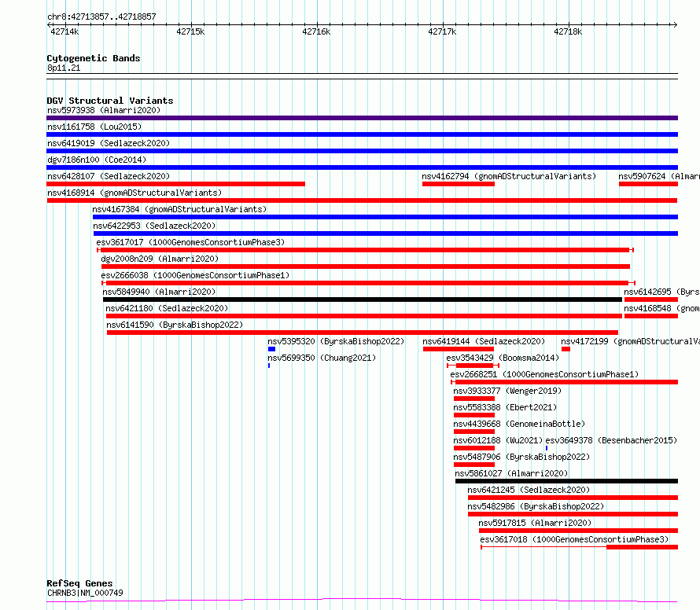Image resolution: width=700 pixels, height=610 pixels.
Task: Click dgv2008n209 (Almarri2020) label
Action: pos(160,259)
